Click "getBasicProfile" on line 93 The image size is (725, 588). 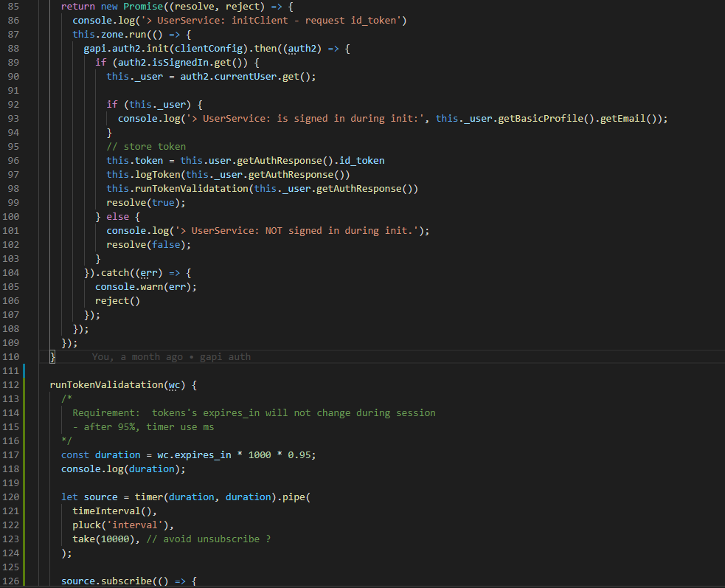[541, 119]
